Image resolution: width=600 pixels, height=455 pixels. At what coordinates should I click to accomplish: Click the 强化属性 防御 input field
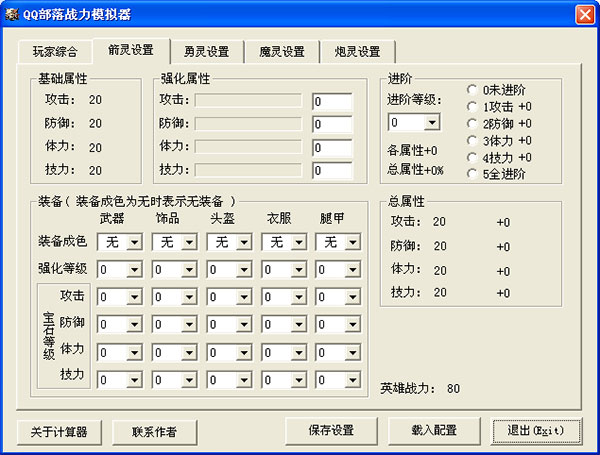pos(332,124)
